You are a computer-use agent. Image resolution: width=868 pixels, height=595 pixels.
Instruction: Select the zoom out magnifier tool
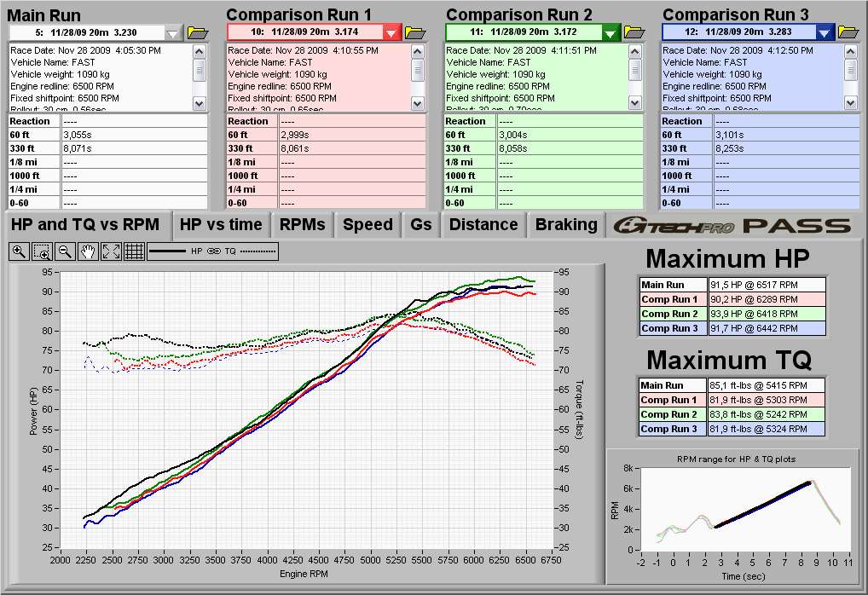65,251
